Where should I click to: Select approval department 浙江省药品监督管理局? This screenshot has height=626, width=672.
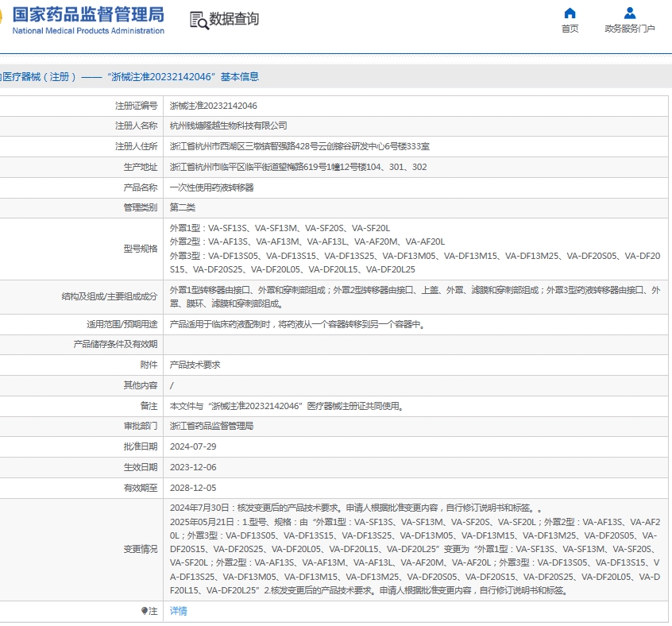pos(212,427)
